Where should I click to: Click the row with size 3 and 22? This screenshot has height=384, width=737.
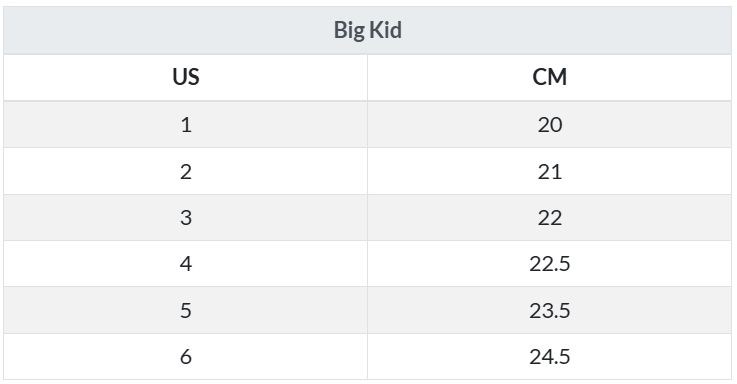[x=368, y=218]
